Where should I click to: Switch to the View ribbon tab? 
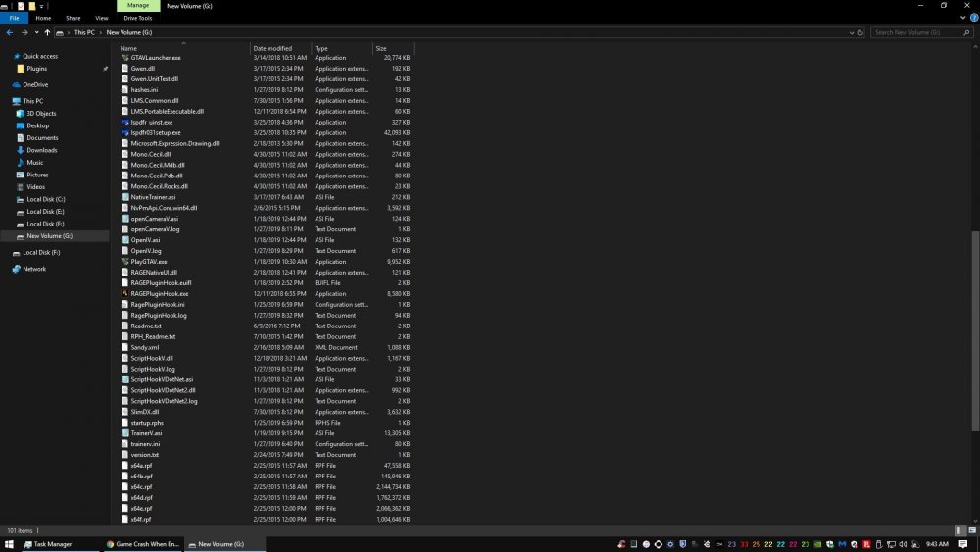point(101,18)
